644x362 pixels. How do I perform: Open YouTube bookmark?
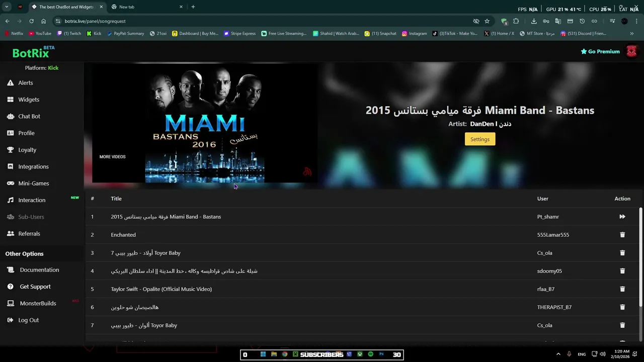point(40,34)
